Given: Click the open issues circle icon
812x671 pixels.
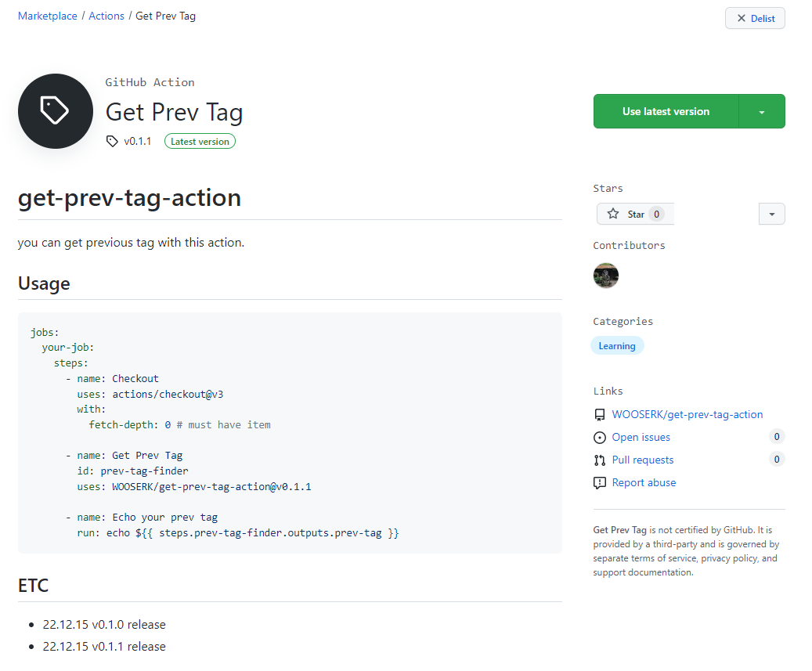Looking at the screenshot, I should point(600,438).
